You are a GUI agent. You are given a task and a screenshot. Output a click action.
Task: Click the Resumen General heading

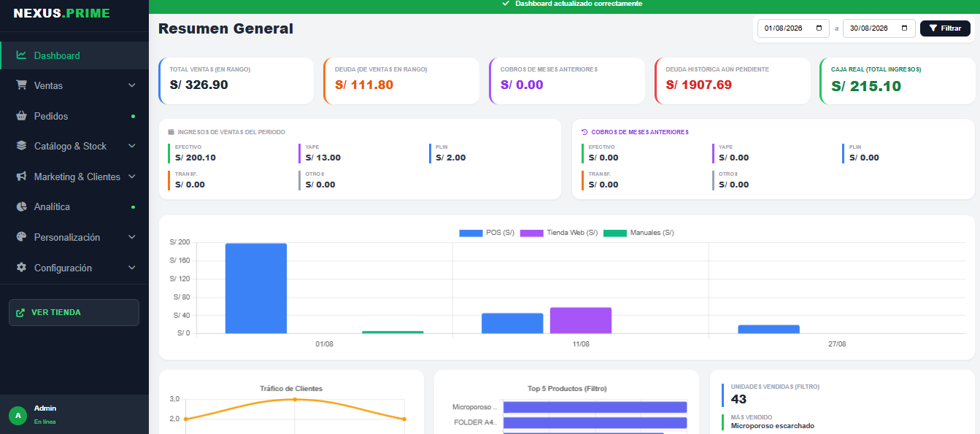point(225,28)
